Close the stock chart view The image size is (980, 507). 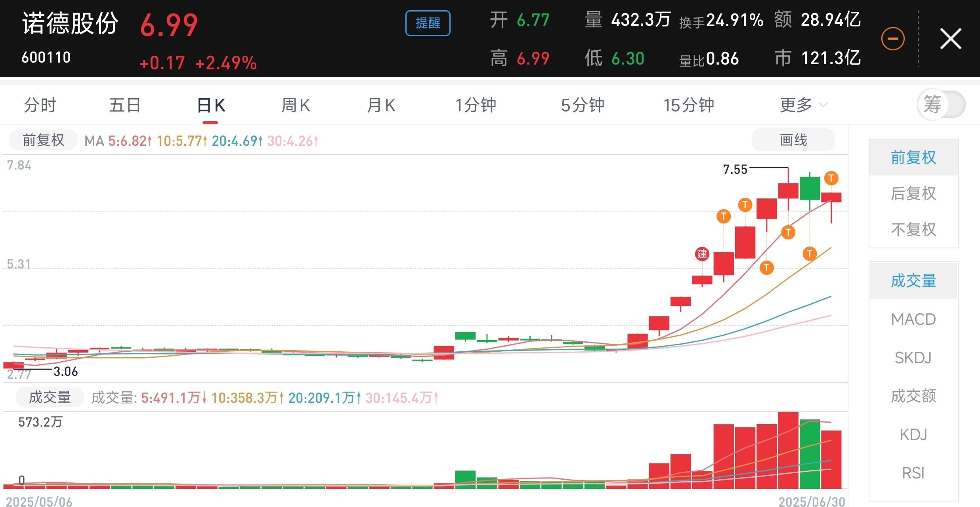coord(951,39)
